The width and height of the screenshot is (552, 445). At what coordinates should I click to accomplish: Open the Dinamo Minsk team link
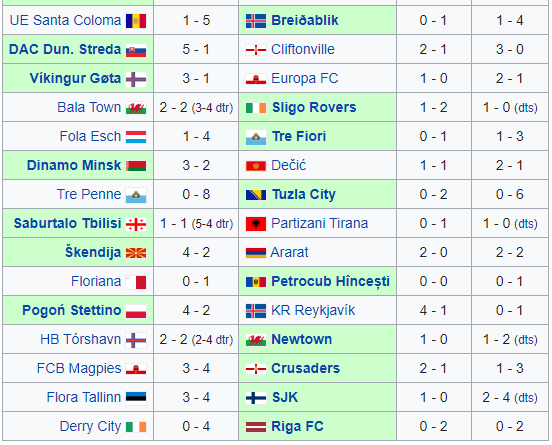pos(74,165)
